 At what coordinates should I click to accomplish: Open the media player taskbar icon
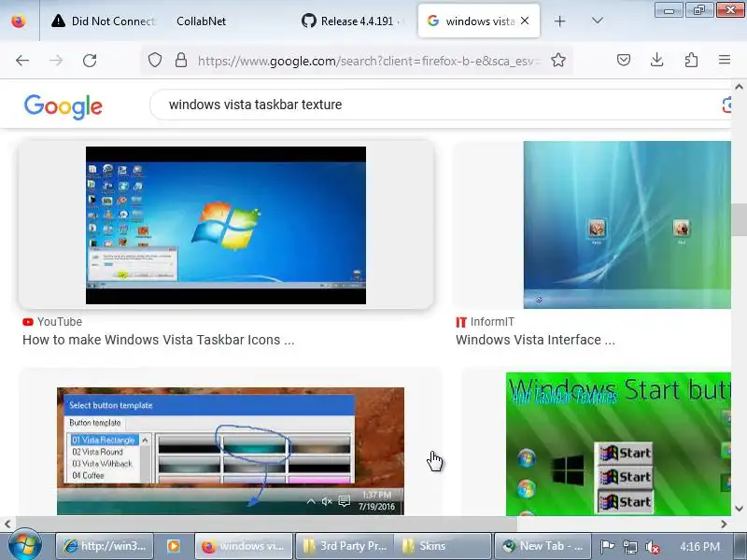[x=174, y=546]
